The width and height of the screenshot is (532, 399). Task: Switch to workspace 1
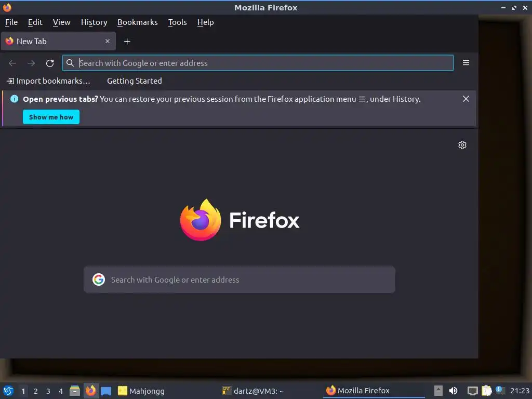tap(23, 391)
